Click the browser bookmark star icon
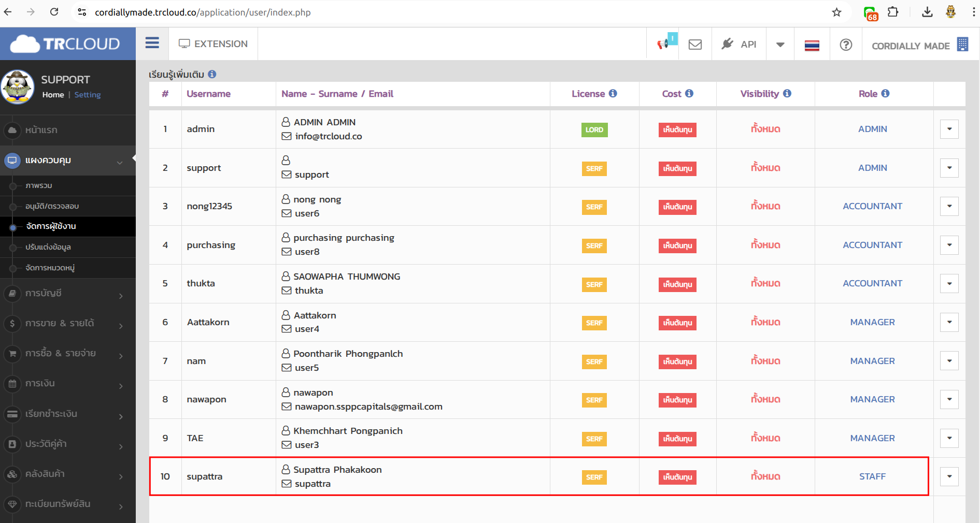980x523 pixels. pyautogui.click(x=836, y=12)
